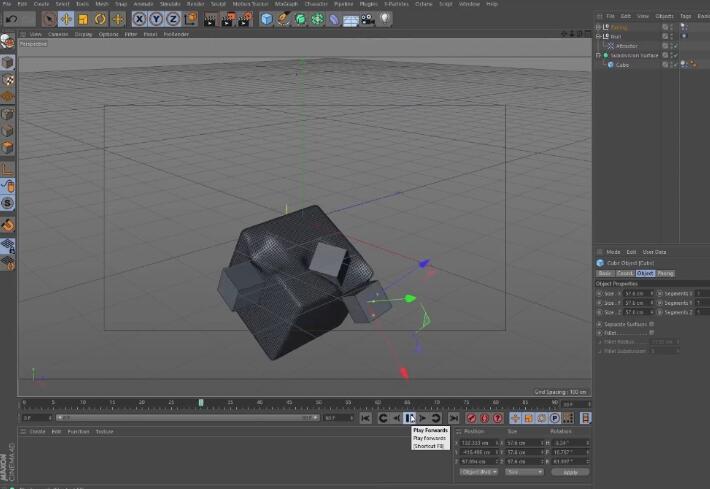The height and width of the screenshot is (489, 710).
Task: Click the red Record Active Objects button
Action: tap(471, 418)
